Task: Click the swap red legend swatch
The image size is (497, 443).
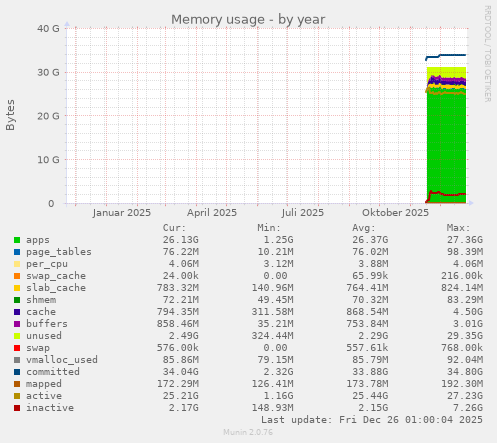Action: [x=17, y=348]
